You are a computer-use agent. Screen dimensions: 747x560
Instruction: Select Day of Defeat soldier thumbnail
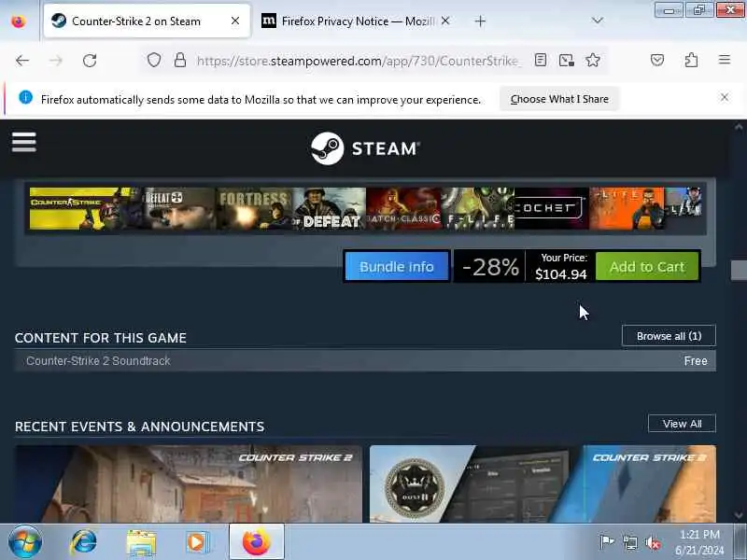click(330, 208)
